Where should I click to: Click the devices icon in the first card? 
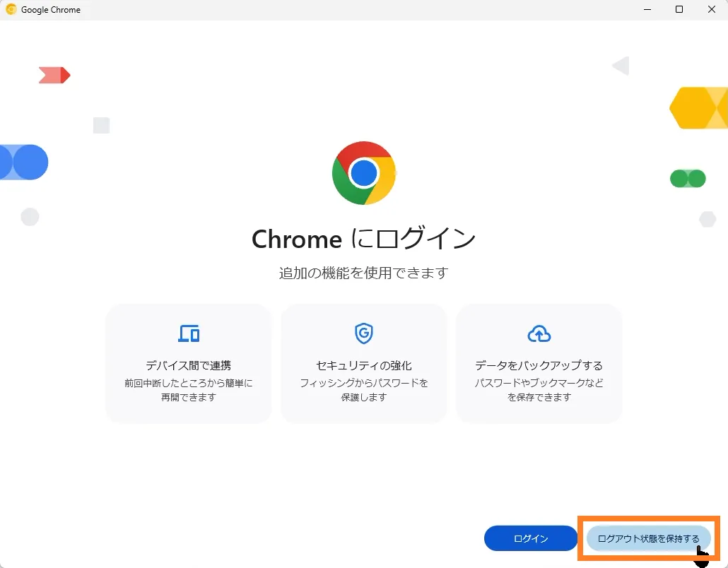point(189,333)
